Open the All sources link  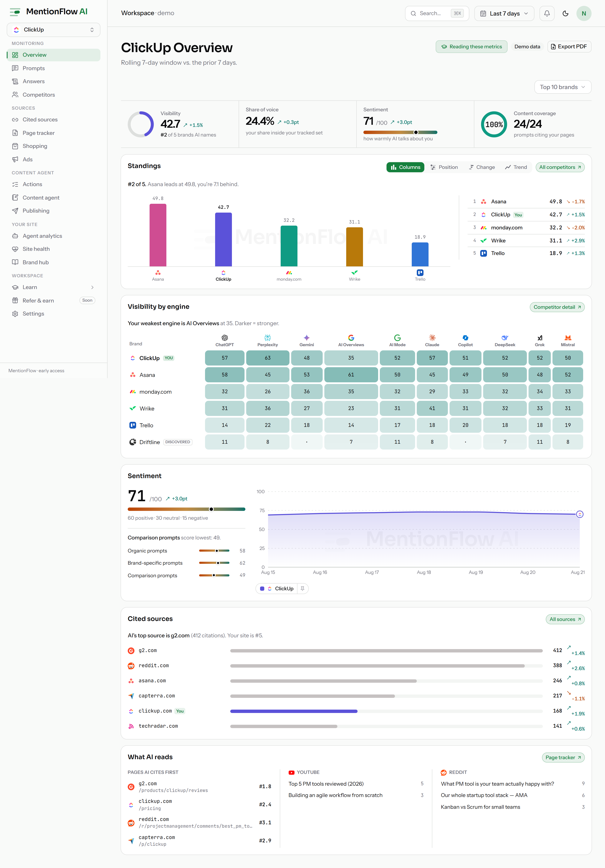(565, 619)
